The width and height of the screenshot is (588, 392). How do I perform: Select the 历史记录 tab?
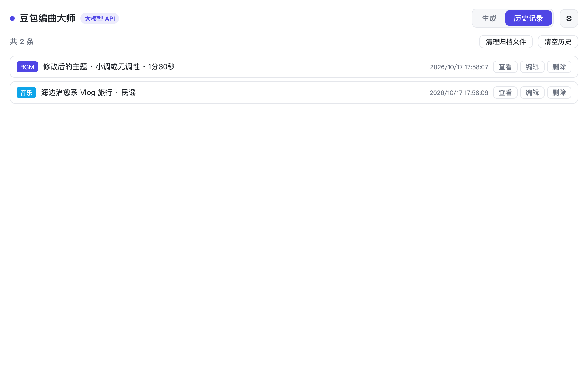528,18
